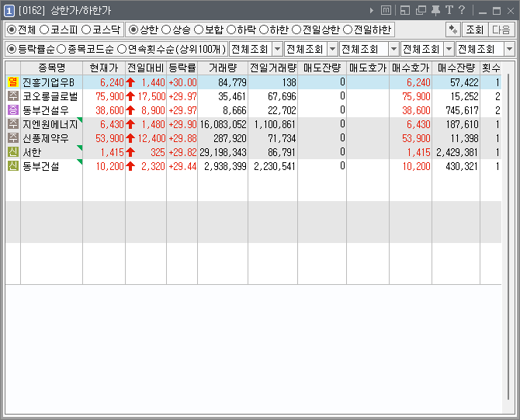Screen dimensions: 520x420
Task: Select the 하락 radio button
Action: point(231,30)
